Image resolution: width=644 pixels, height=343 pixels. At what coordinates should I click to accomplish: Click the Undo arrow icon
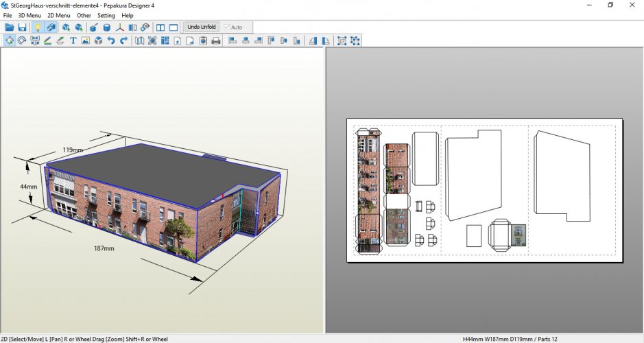coord(111,40)
